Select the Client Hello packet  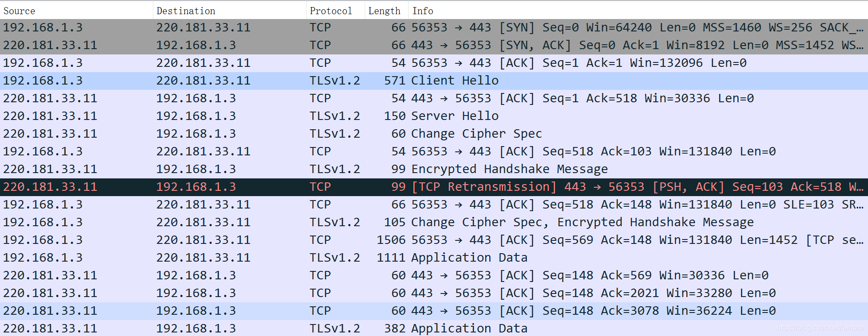coord(434,81)
